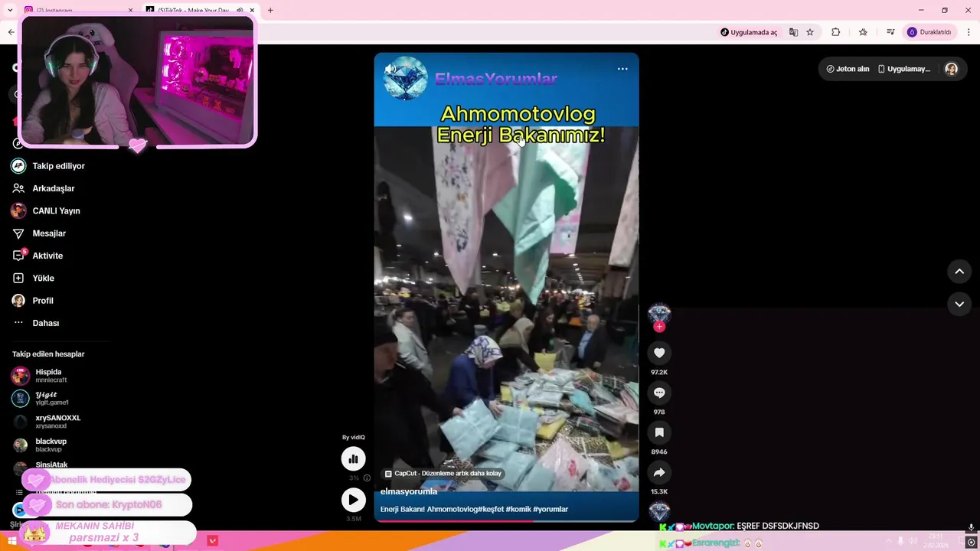Save the video using bookmark icon 8946
This screenshot has width=980, height=551.
(659, 432)
